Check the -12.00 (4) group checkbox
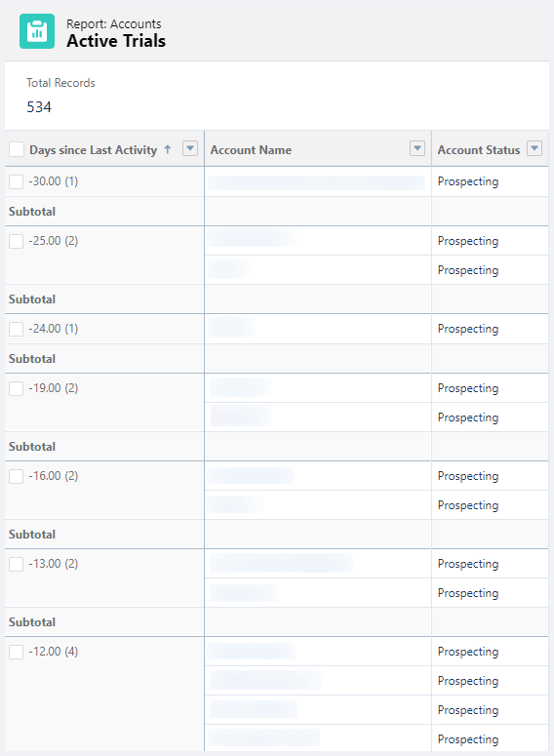This screenshot has height=756, width=554. (x=17, y=652)
